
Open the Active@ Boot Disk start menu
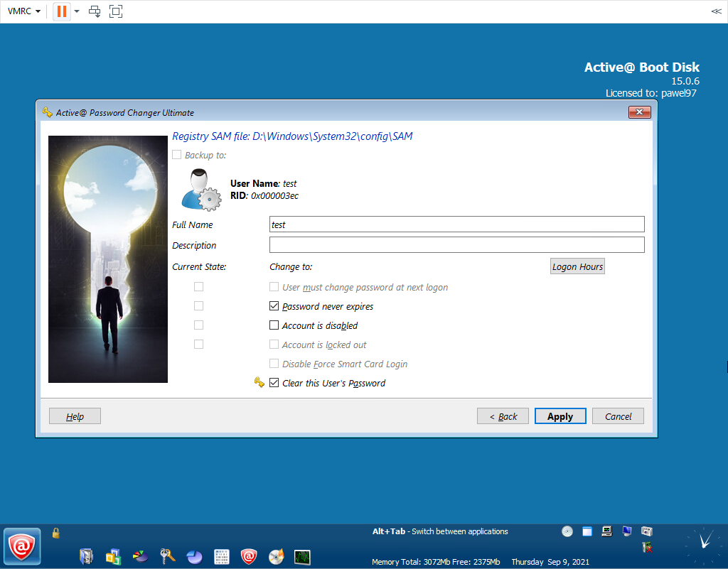(x=22, y=546)
